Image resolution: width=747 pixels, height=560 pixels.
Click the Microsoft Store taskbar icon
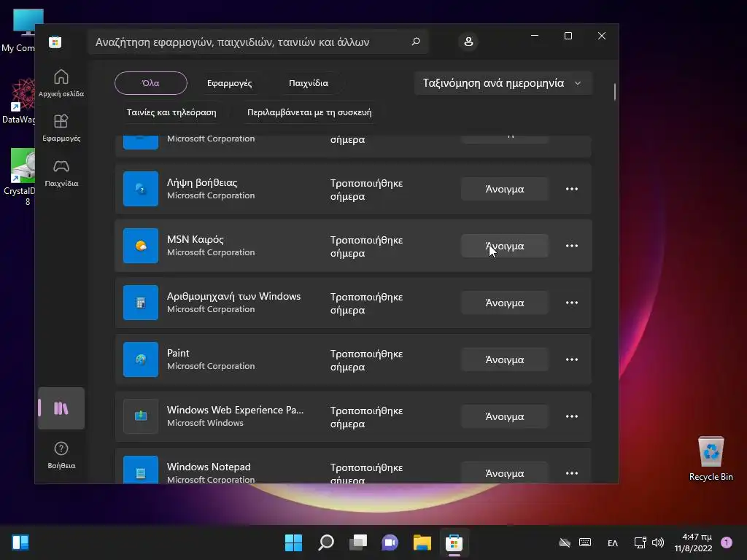454,542
